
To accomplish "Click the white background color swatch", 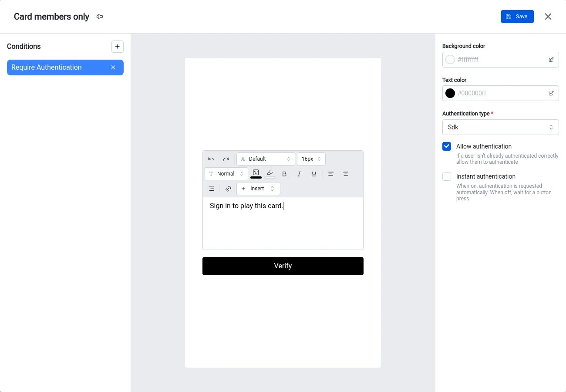I will pos(450,60).
